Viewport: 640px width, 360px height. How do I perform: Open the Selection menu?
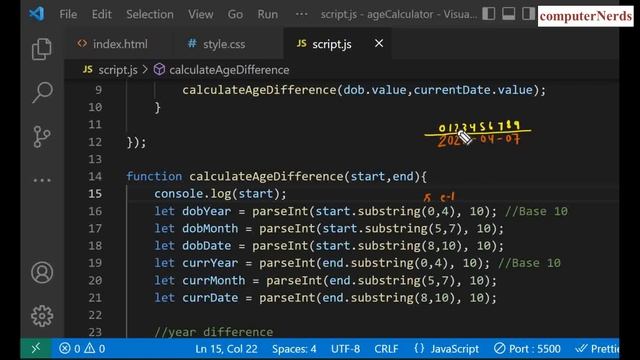[x=150, y=14]
